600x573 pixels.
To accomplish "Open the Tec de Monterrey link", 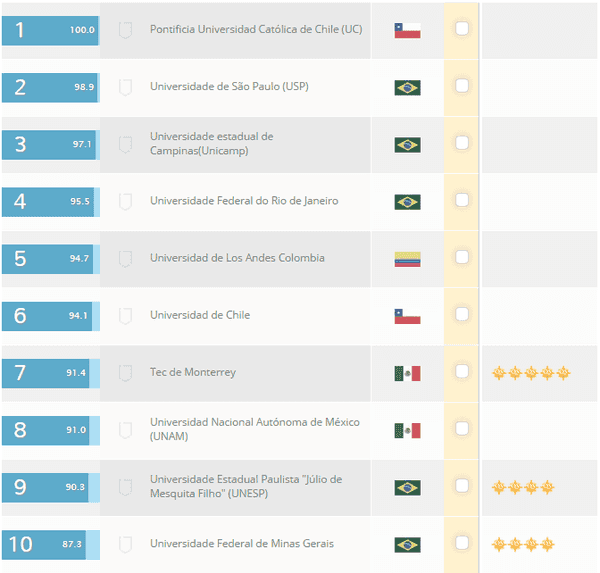I will click(193, 372).
